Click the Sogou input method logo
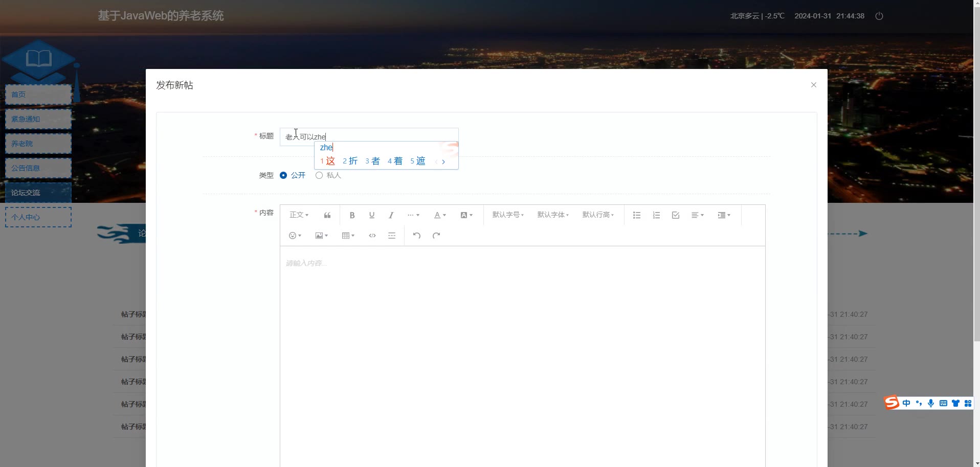 tap(892, 403)
